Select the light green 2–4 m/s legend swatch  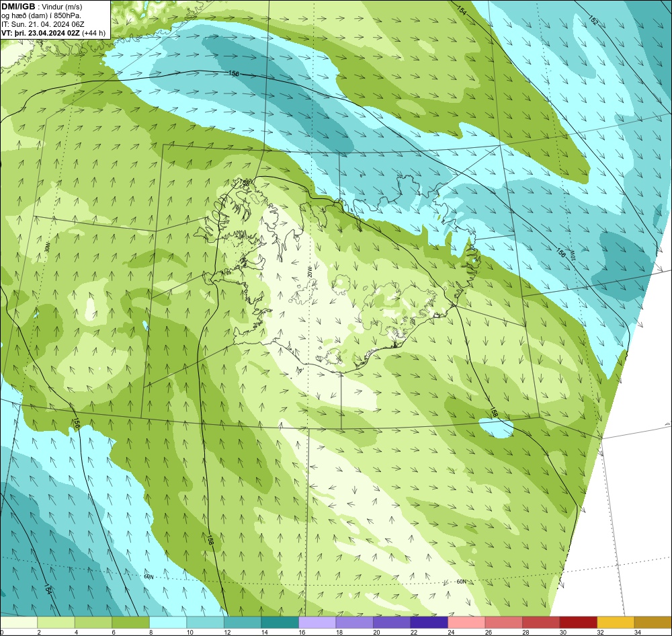[56, 622]
